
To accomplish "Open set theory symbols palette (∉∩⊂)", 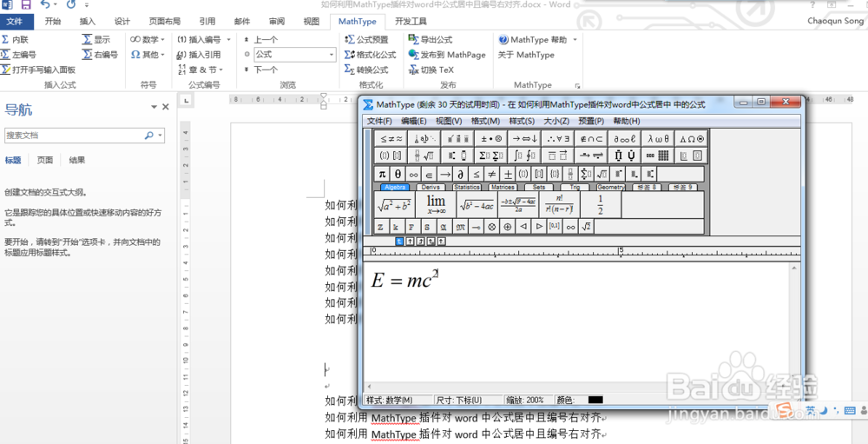I will pos(591,138).
